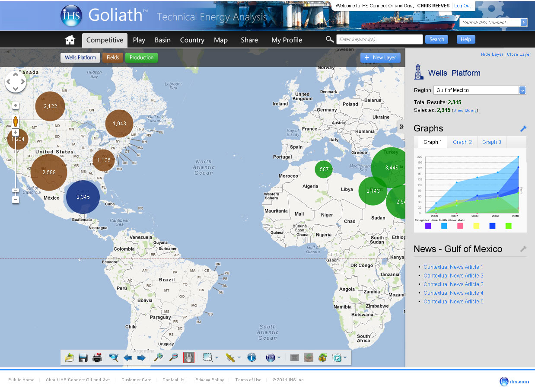Open the grey table grid icon

click(x=295, y=357)
